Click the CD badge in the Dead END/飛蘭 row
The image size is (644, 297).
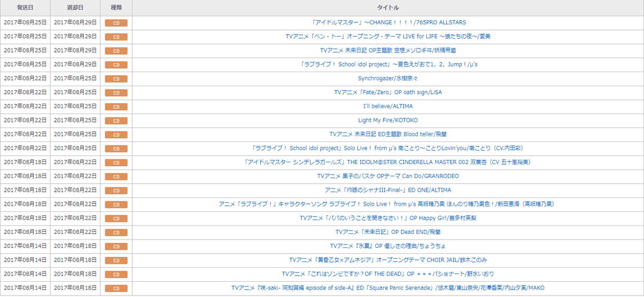(x=116, y=233)
